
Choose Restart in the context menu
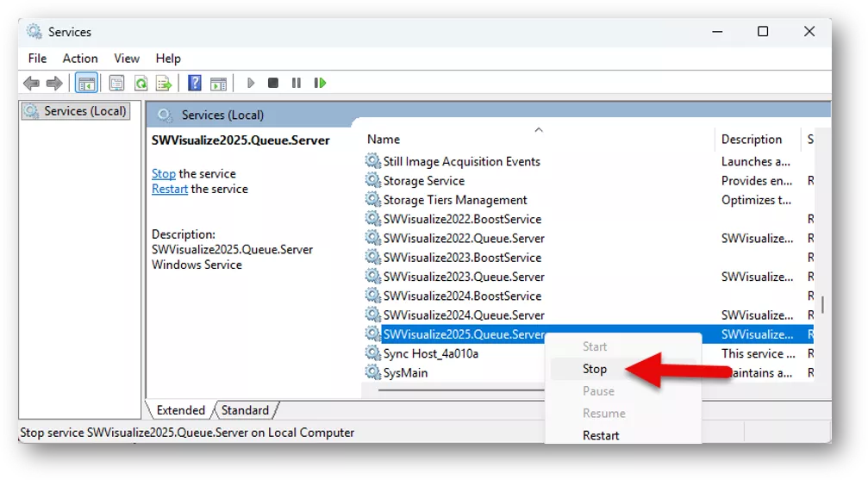601,435
